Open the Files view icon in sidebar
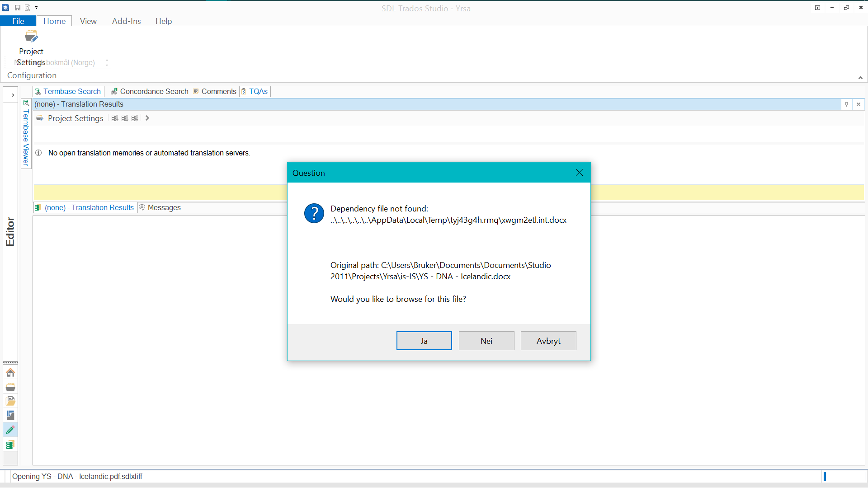This screenshot has height=488, width=868. [10, 401]
